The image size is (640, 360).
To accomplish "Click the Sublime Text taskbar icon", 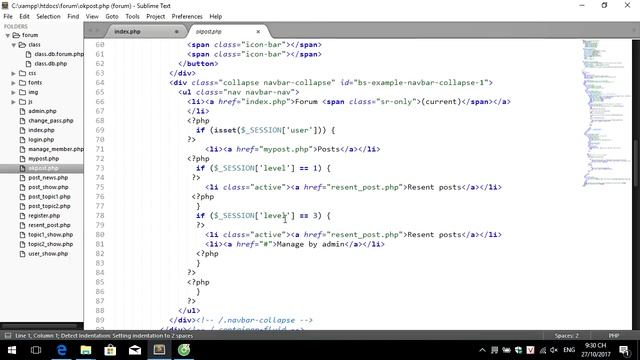I will [159, 350].
